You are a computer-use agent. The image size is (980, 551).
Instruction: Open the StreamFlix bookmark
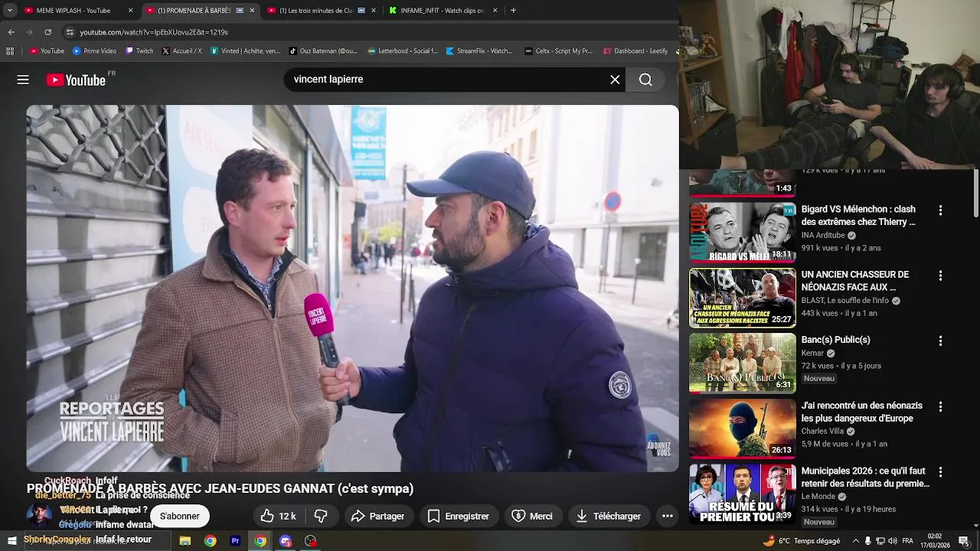479,51
